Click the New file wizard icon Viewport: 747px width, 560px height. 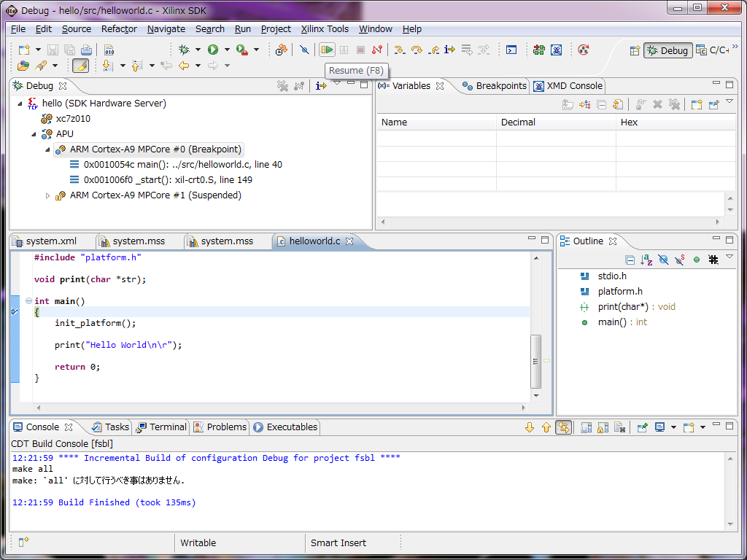click(24, 50)
